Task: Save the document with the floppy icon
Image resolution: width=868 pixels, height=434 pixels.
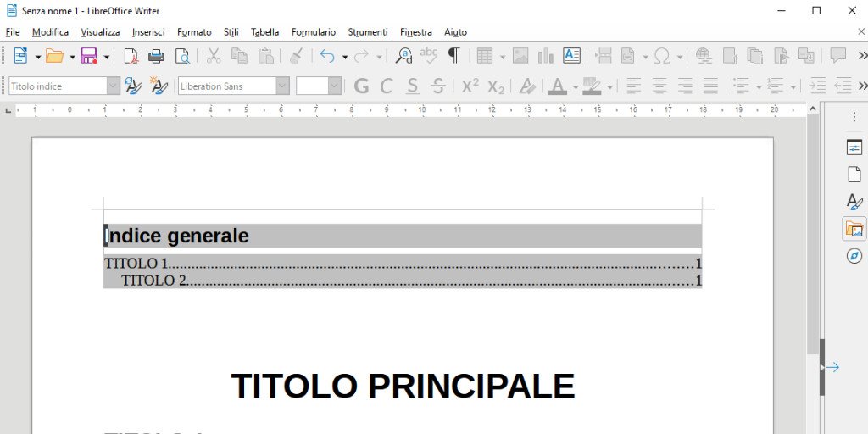Action: tap(88, 56)
